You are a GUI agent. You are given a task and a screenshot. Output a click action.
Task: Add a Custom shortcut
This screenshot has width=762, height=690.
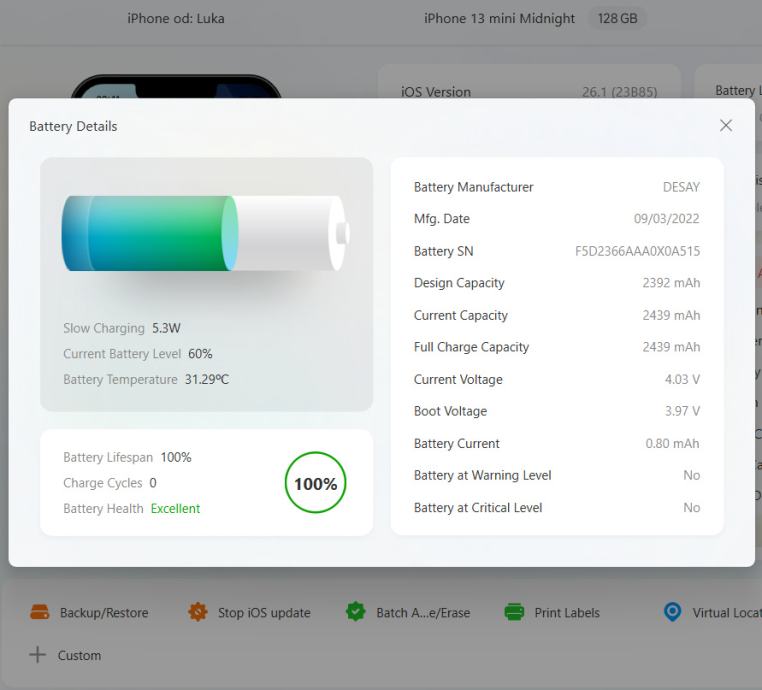coord(65,655)
